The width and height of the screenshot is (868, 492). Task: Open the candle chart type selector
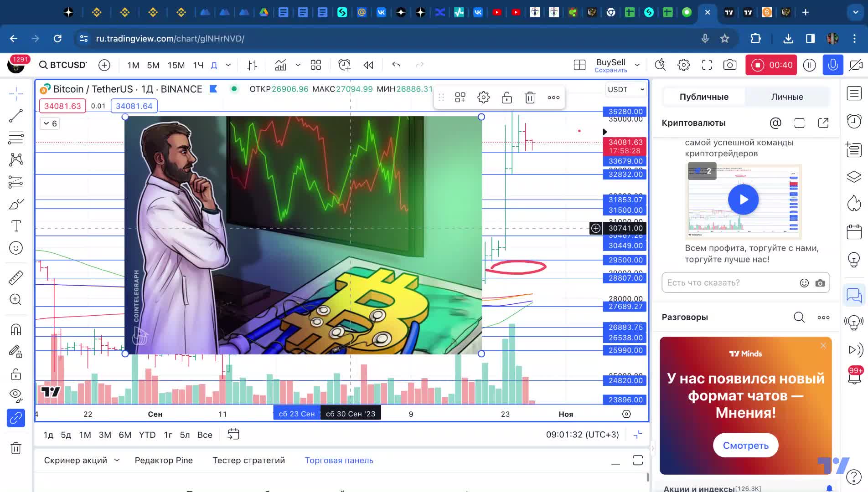(252, 65)
